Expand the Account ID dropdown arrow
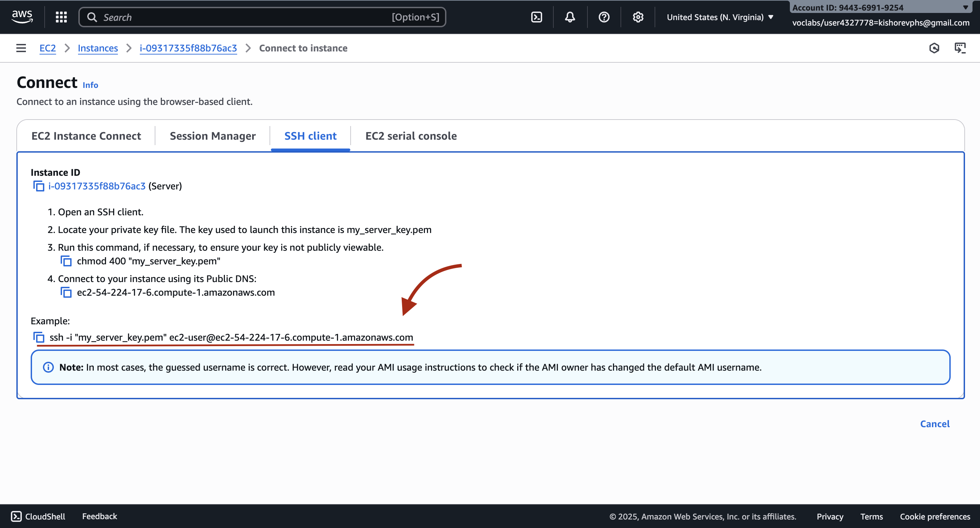 coord(966,7)
